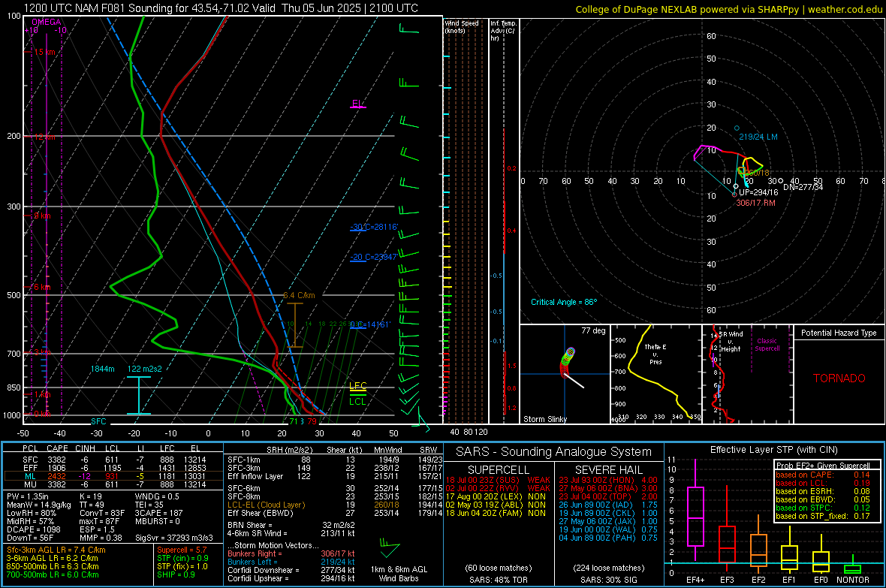Viewport: 886px width, 588px height.
Task: Click the magenta EL label on the Skew-T
Action: 357,104
